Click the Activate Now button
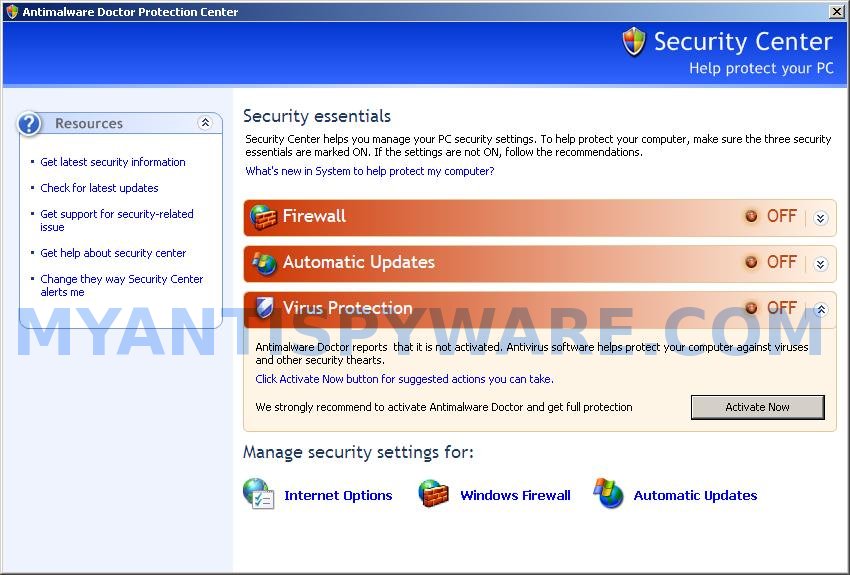 [757, 407]
